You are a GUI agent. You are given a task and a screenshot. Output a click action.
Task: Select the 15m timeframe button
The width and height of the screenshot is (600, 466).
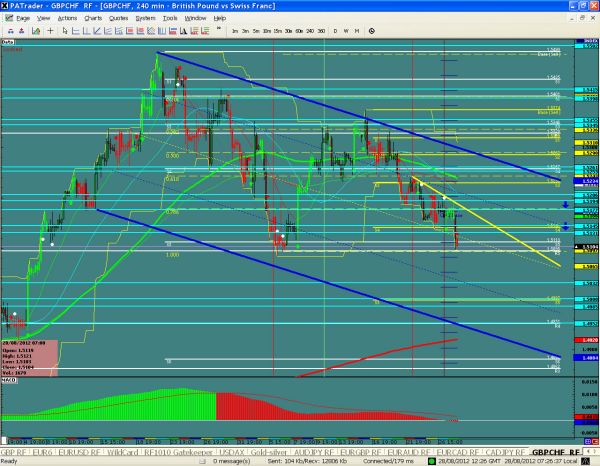tap(275, 33)
